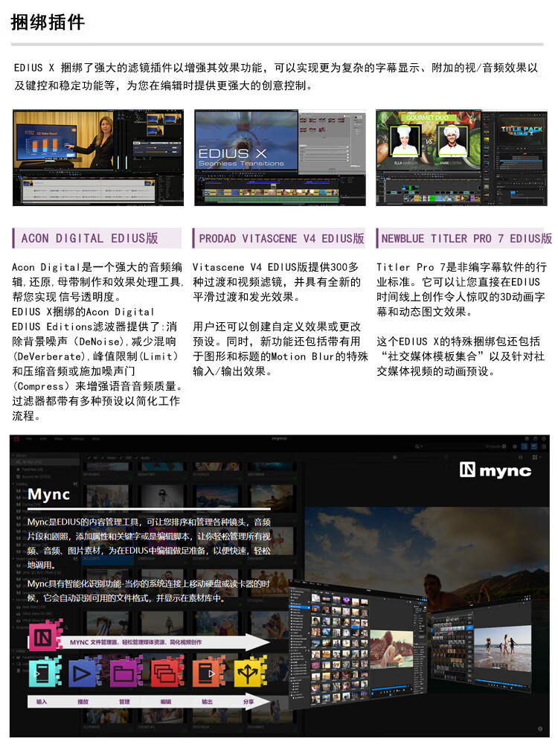558x756 pixels.
Task: Open the Help menu in Mync
Action: point(96,439)
